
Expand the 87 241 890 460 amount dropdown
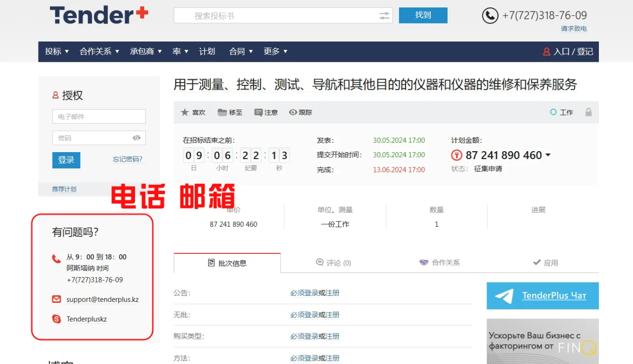click(x=548, y=155)
